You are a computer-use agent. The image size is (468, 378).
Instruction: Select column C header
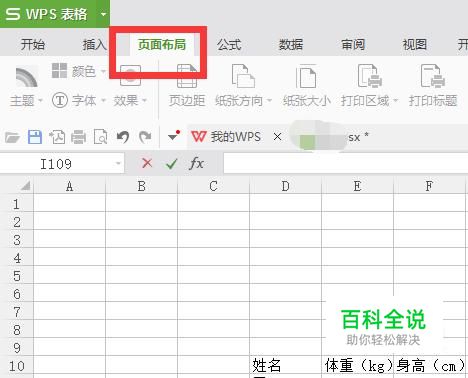tap(214, 186)
